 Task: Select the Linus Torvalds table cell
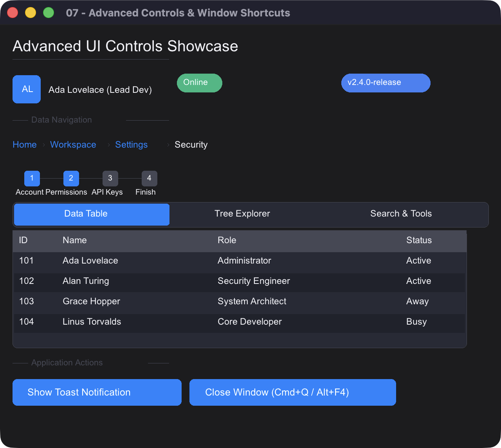(92, 322)
